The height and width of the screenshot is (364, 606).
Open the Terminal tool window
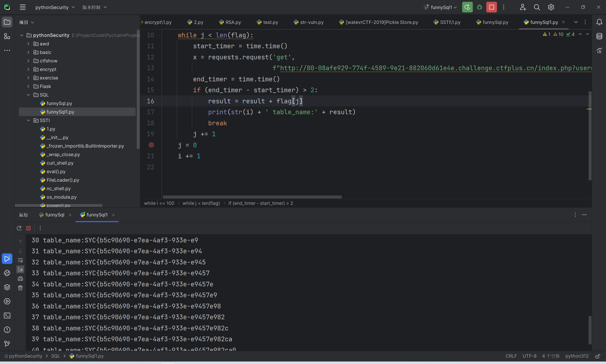click(x=7, y=316)
